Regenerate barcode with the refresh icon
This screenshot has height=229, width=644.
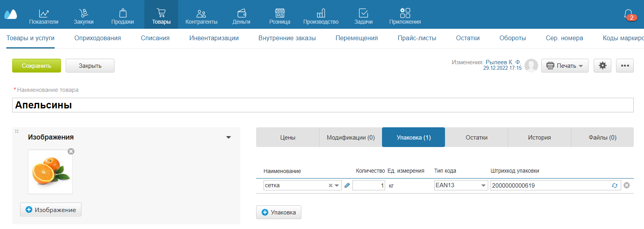pos(614,185)
